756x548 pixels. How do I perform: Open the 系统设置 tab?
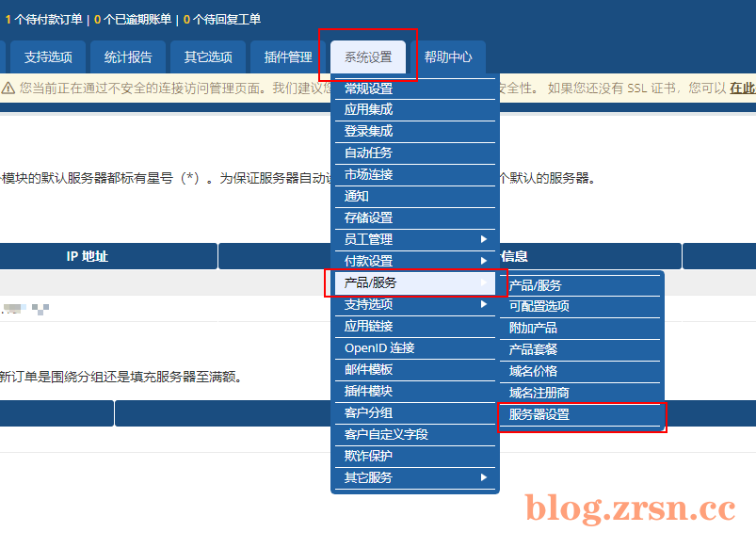click(368, 56)
